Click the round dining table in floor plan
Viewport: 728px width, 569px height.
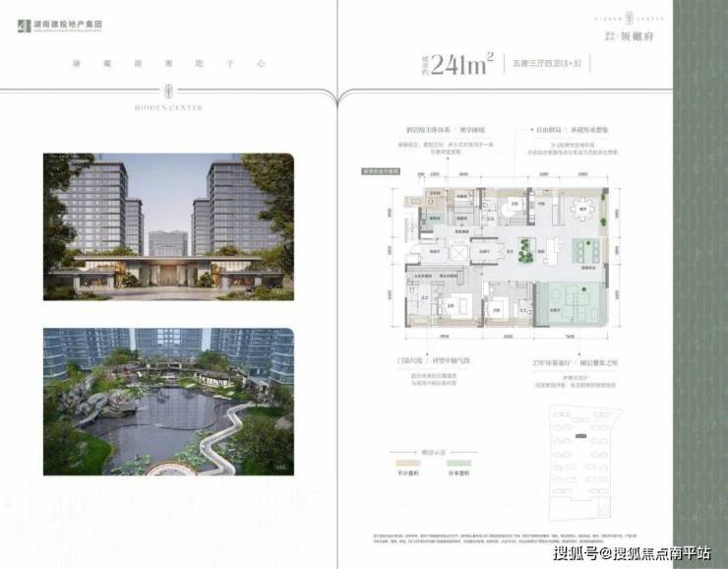click(582, 208)
